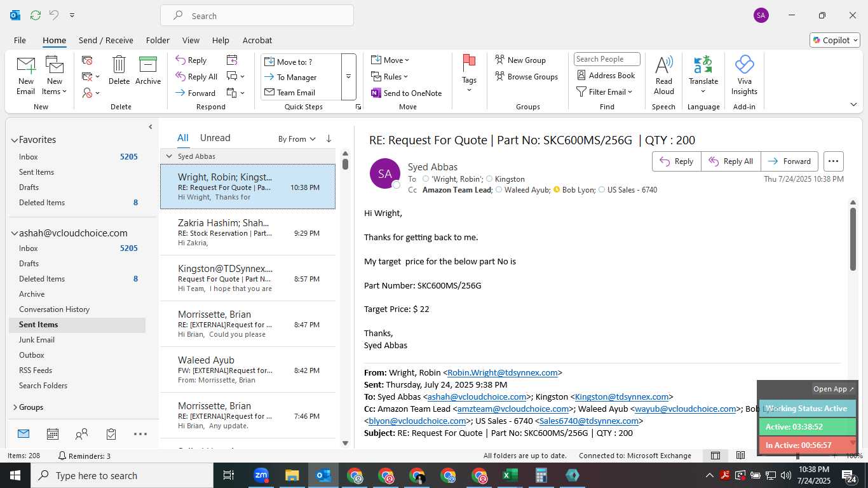Launch Viva Insights
Viewport: 868px width, 488px height.
(x=744, y=75)
